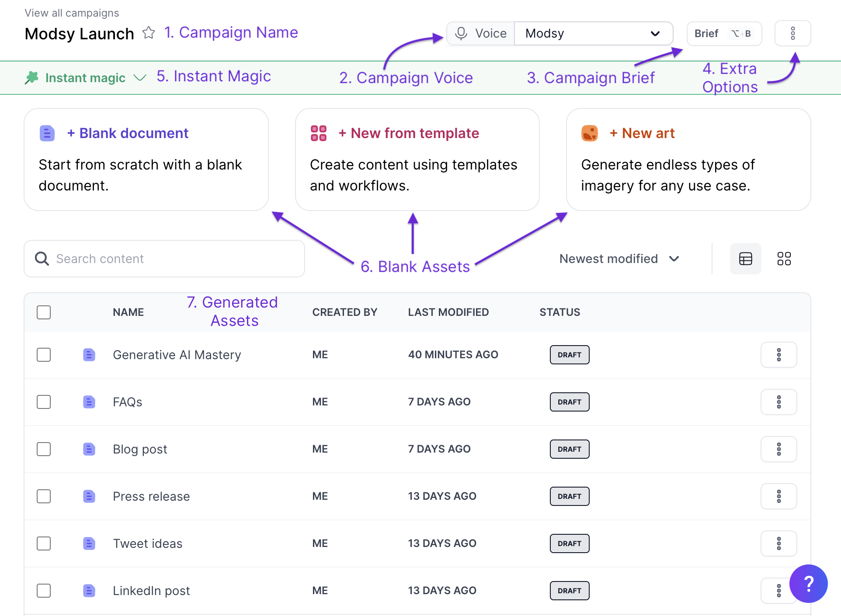
Task: Click DRAFT status badge for Blog post
Action: point(570,449)
